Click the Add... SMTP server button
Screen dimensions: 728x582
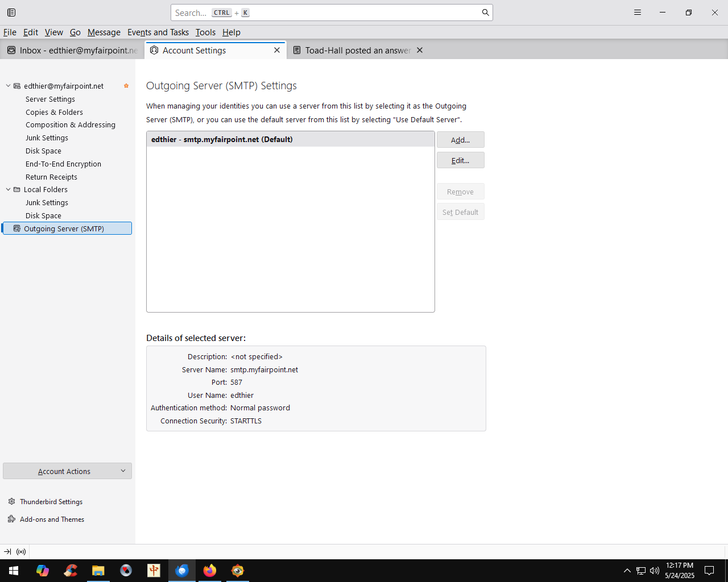(x=461, y=140)
